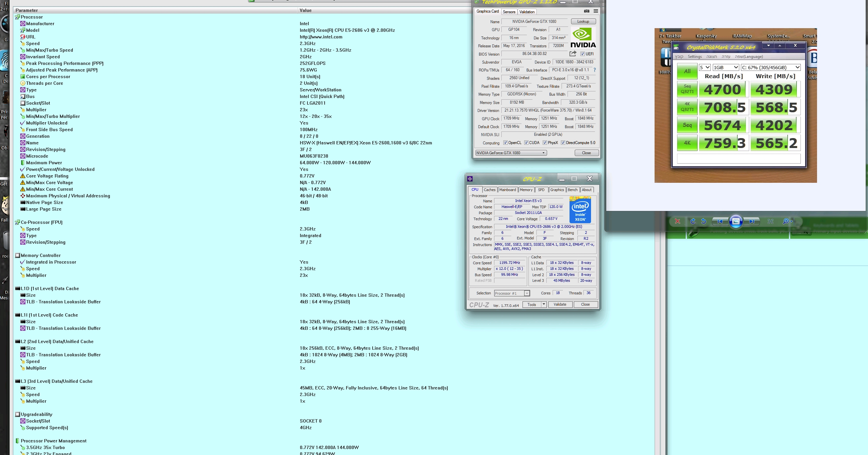
Task: Click the Maximum Power battery icon
Action: 23,163
